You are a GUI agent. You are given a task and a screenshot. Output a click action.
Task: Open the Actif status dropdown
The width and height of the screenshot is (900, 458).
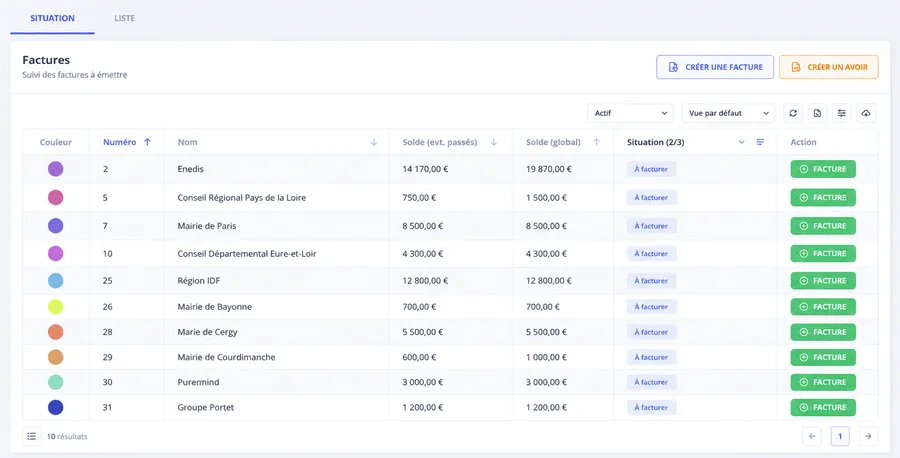(x=630, y=113)
